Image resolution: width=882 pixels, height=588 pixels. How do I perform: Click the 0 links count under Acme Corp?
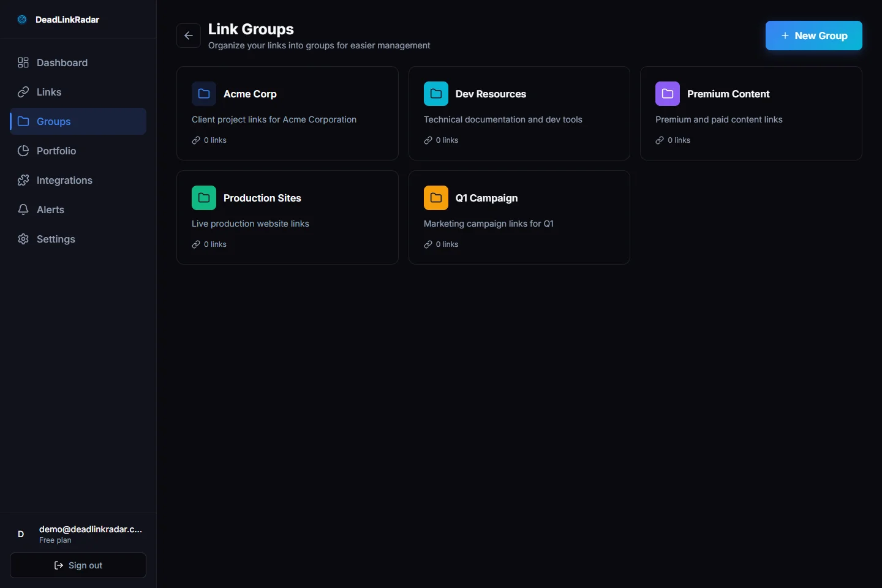(x=214, y=140)
